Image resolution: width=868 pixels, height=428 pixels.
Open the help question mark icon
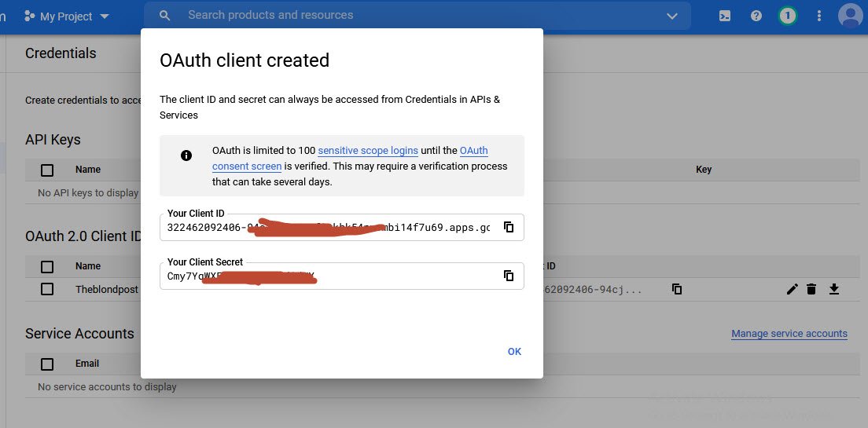tap(756, 16)
